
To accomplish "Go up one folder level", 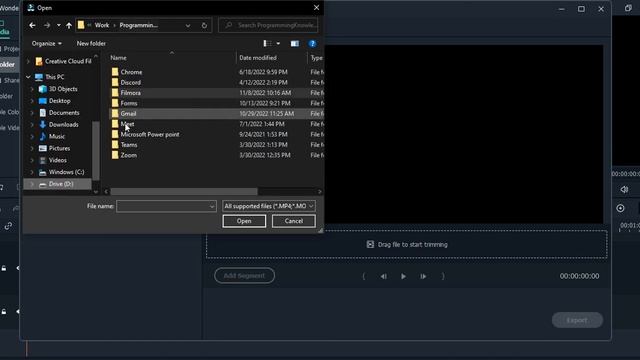I will click(x=69, y=25).
